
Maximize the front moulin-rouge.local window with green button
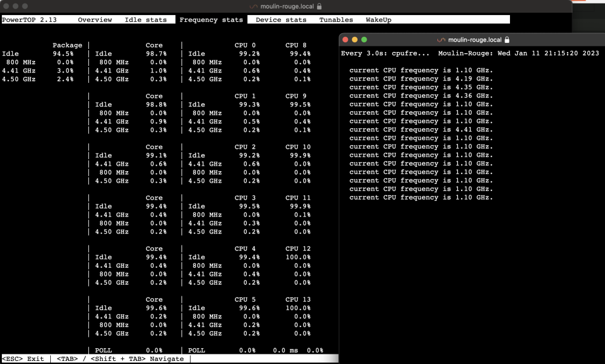tap(364, 40)
